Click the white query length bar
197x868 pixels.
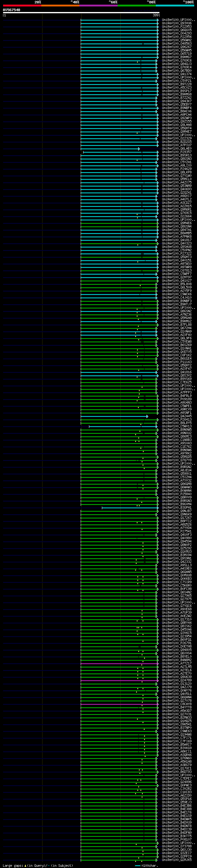pos(81,12)
